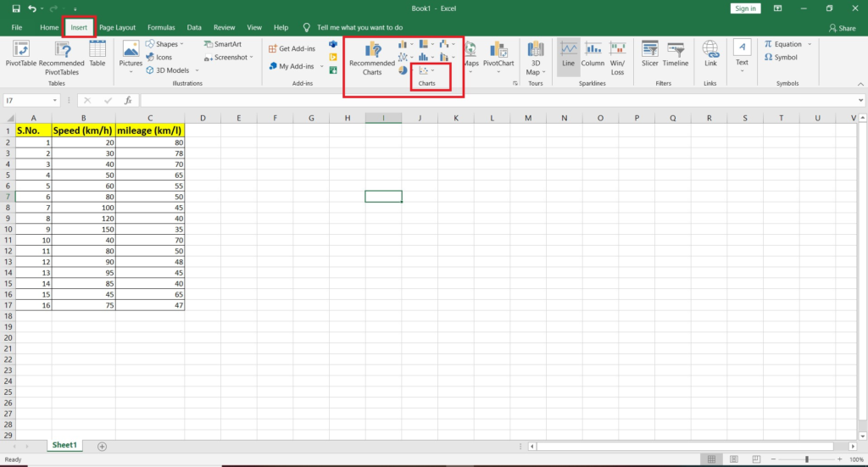Select the cell containing Speed (km/h)

84,131
